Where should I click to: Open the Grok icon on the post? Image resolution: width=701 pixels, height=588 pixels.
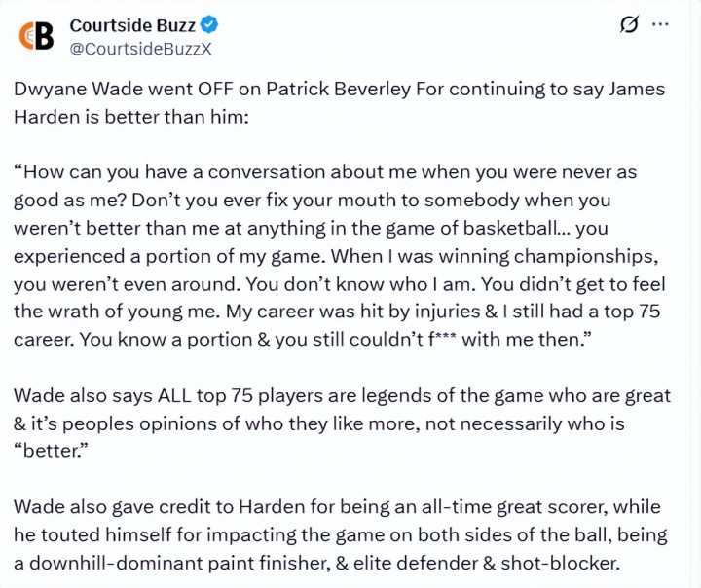tap(629, 25)
